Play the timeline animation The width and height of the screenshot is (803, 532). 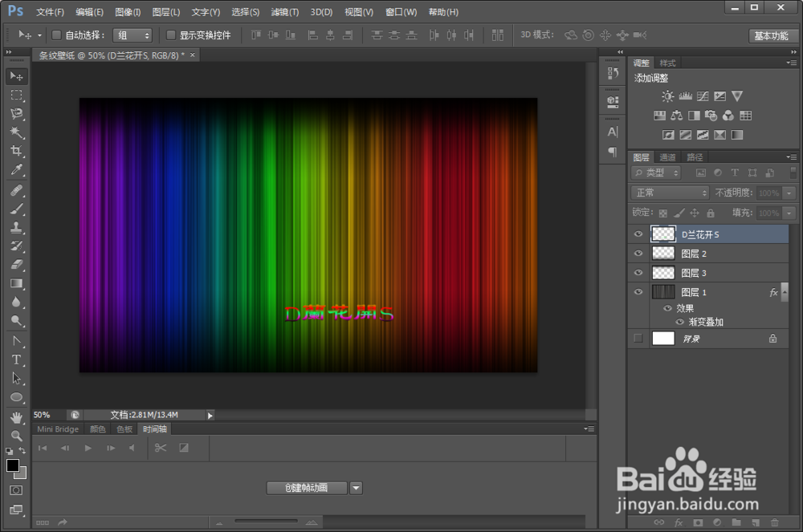click(88, 448)
